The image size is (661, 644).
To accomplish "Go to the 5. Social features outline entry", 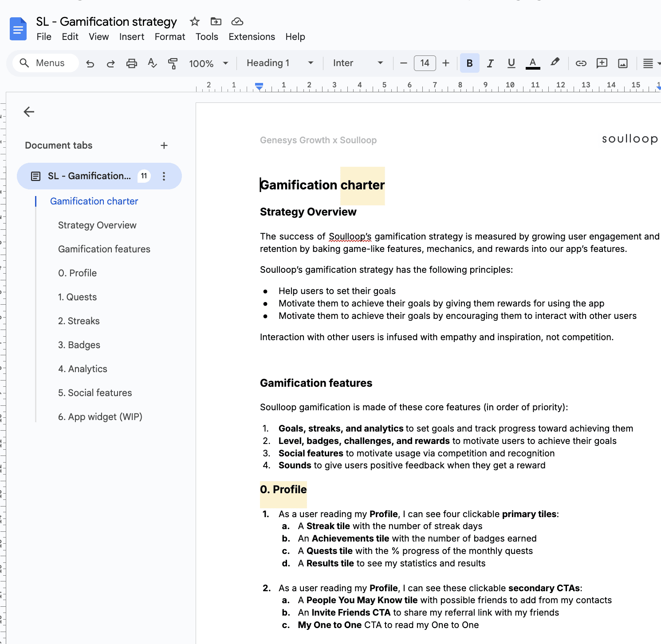I will [x=95, y=393].
